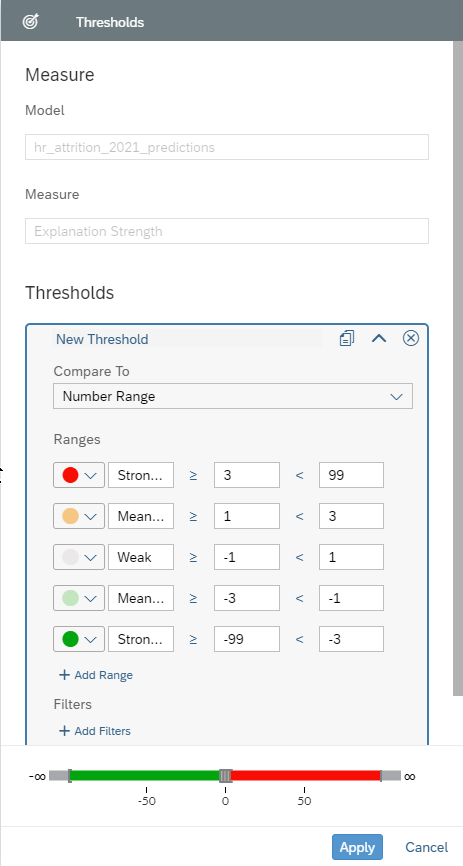The width and height of the screenshot is (463, 866).
Task: Open the Compare To Number Range dropdown
Action: click(233, 396)
